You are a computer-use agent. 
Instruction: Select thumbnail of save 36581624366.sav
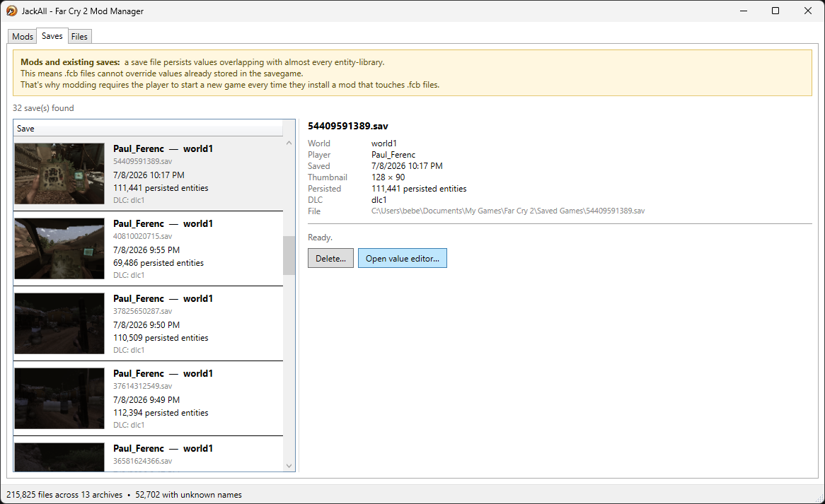click(59, 457)
